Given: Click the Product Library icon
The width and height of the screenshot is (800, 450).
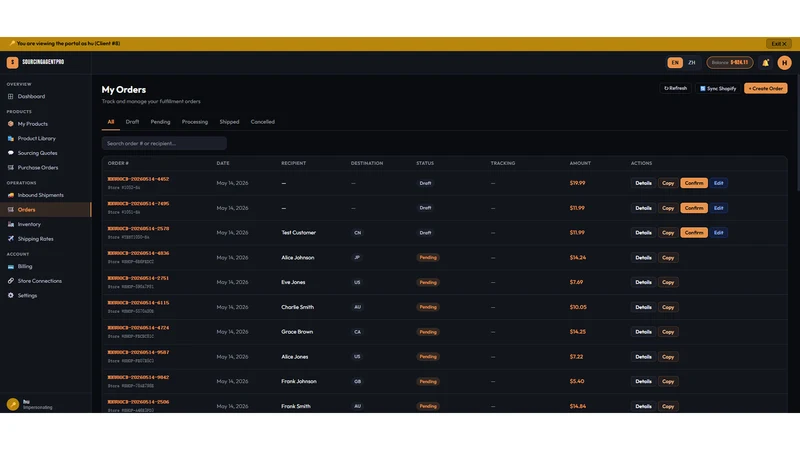Looking at the screenshot, I should 10,138.
